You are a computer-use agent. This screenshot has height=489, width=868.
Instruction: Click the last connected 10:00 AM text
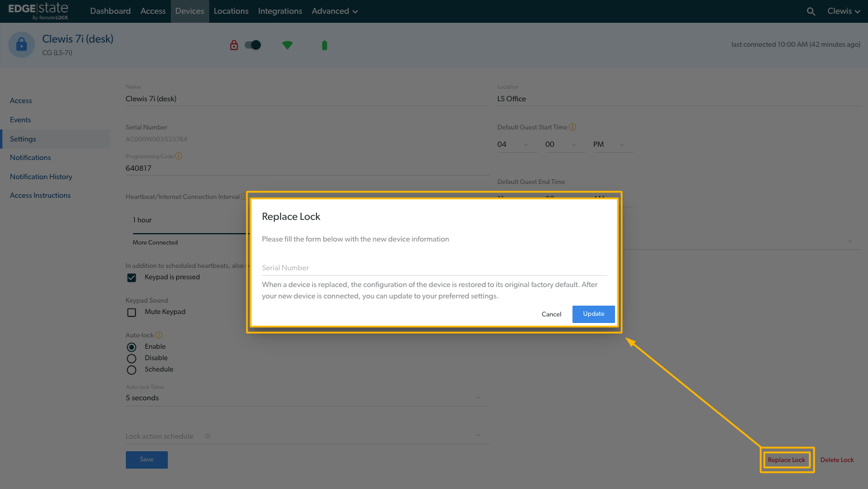[796, 45]
